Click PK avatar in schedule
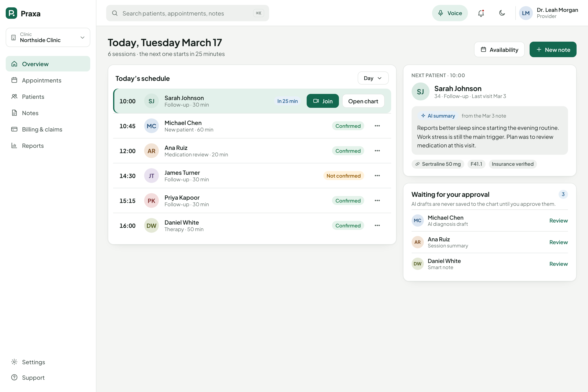588x392 pixels. (151, 200)
